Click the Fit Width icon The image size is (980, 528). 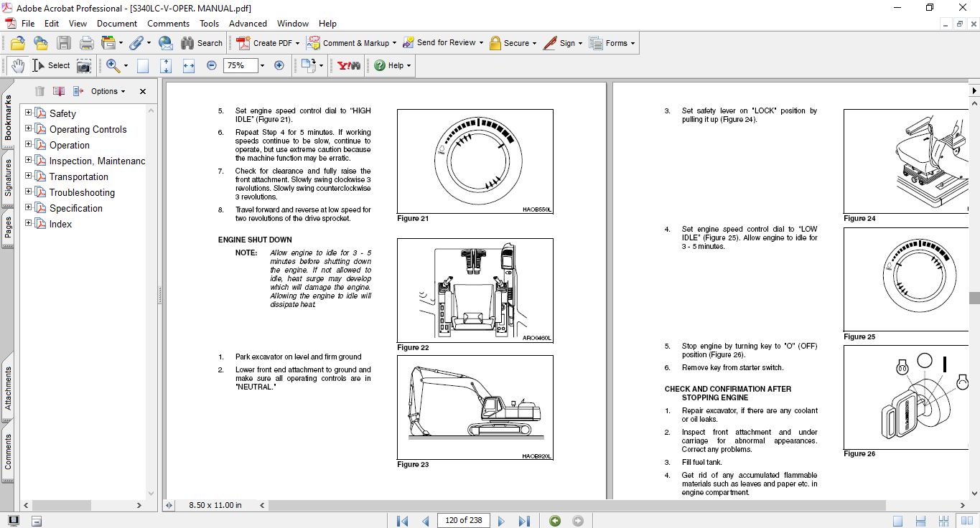[x=189, y=66]
